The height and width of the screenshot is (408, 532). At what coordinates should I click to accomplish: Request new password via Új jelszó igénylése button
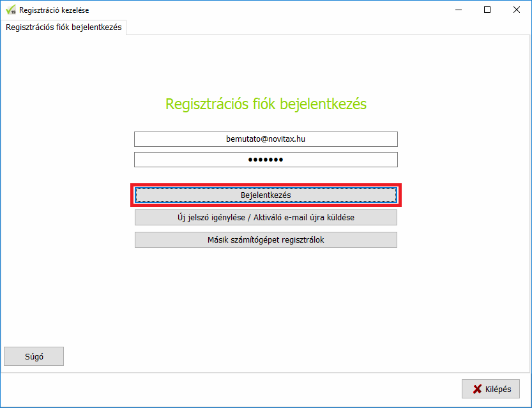266,217
